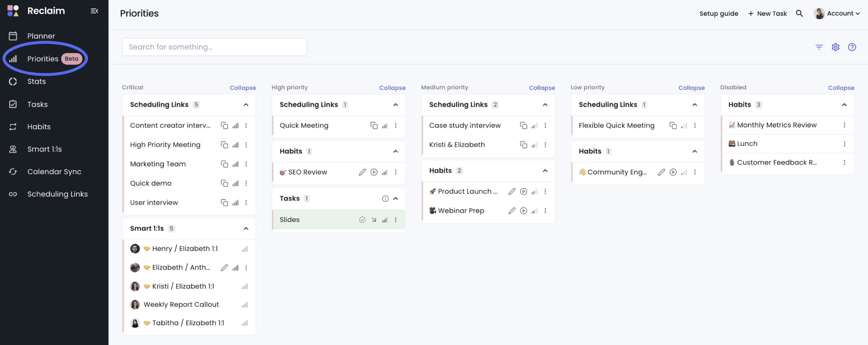Collapse the Smart 1:1s group chevron

pyautogui.click(x=246, y=228)
